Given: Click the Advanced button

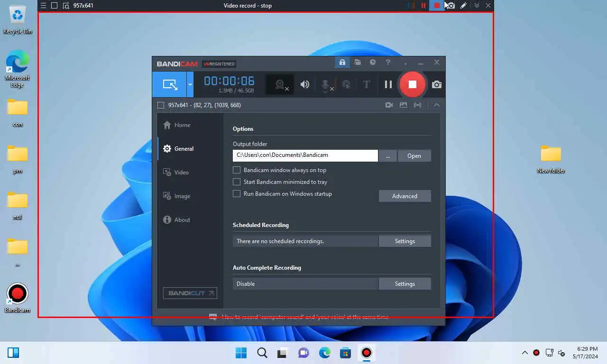Looking at the screenshot, I should (x=405, y=196).
